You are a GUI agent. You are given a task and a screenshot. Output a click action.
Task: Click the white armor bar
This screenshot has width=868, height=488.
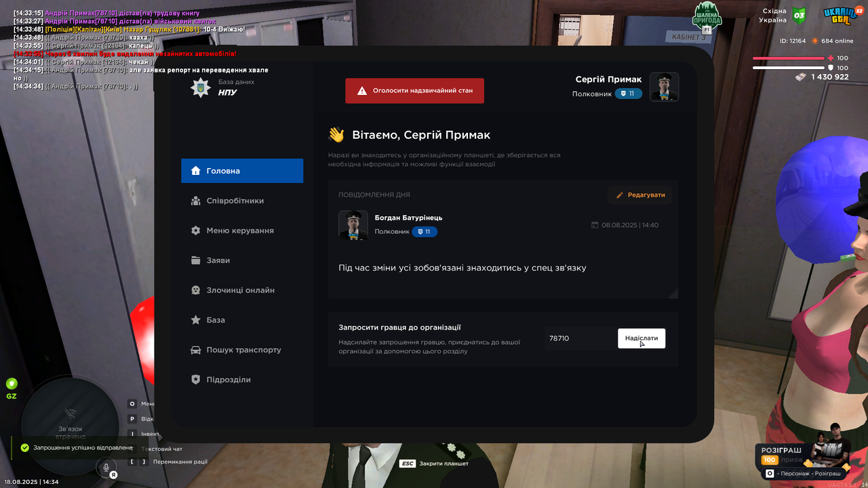point(789,68)
